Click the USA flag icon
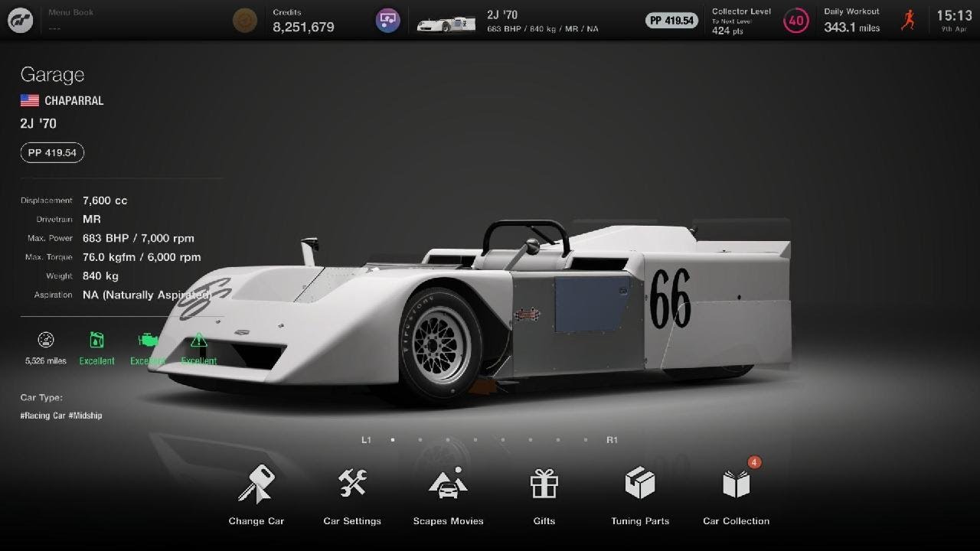Image resolution: width=980 pixels, height=551 pixels. point(30,100)
